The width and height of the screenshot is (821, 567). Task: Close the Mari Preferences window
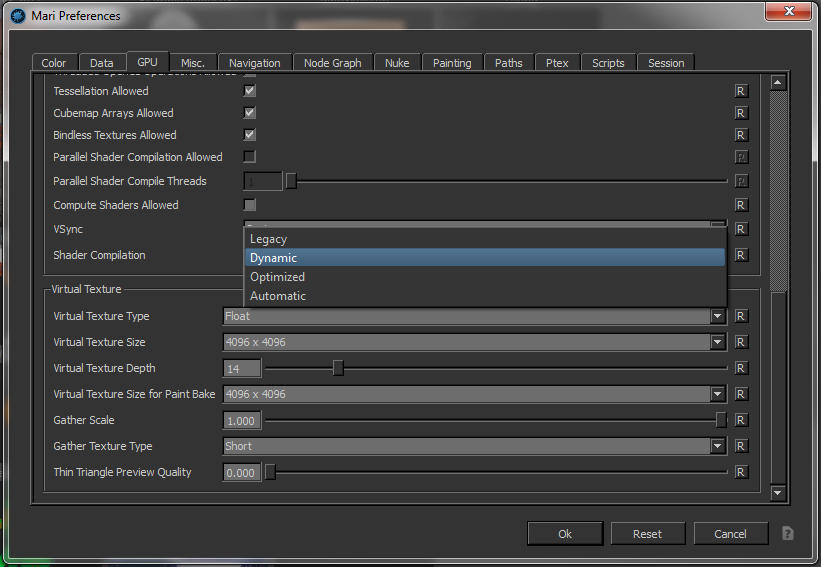(789, 12)
